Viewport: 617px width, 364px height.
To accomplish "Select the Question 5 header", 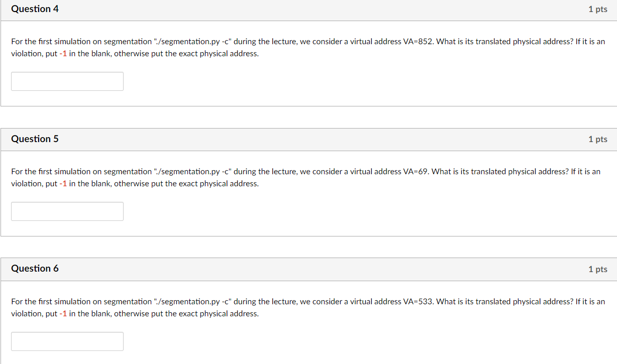I will point(35,139).
